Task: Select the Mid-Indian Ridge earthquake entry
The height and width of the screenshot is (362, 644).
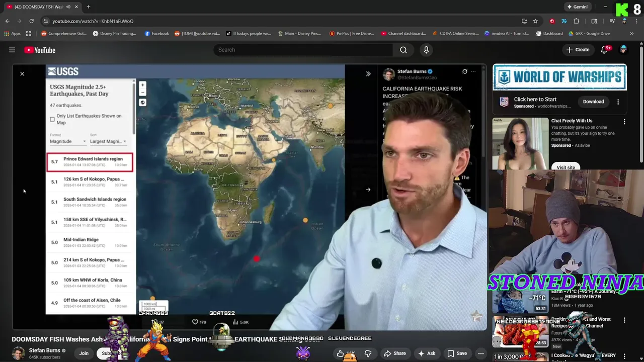Action: point(90,242)
